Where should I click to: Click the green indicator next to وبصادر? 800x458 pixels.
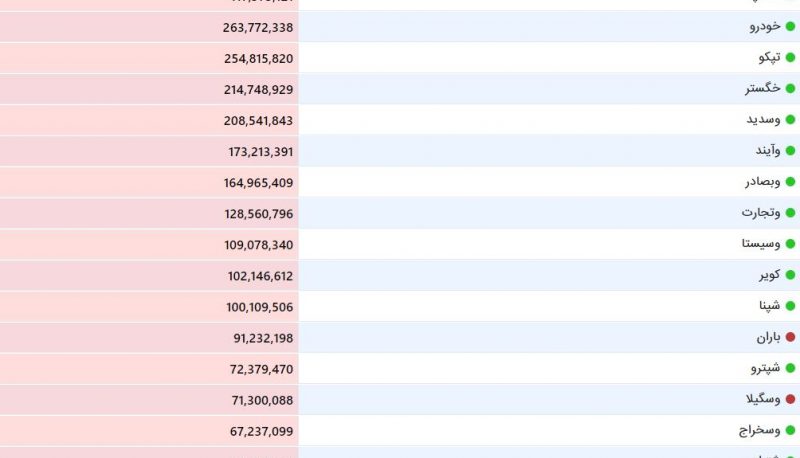click(x=790, y=182)
